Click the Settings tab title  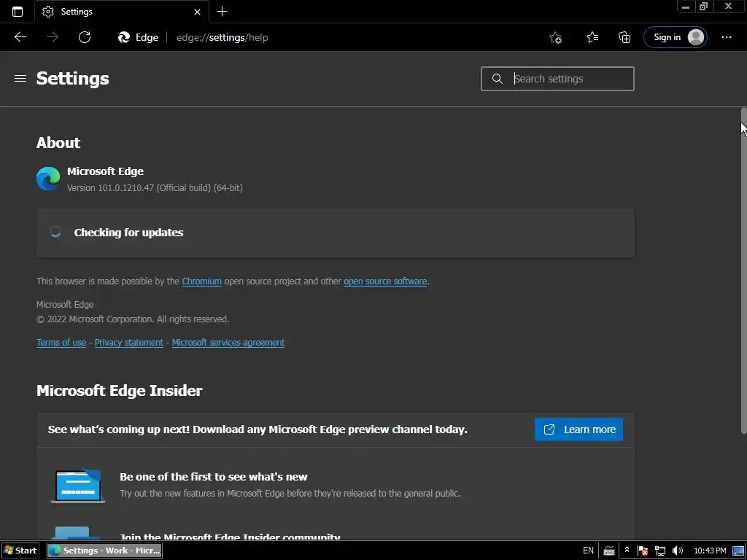77,12
